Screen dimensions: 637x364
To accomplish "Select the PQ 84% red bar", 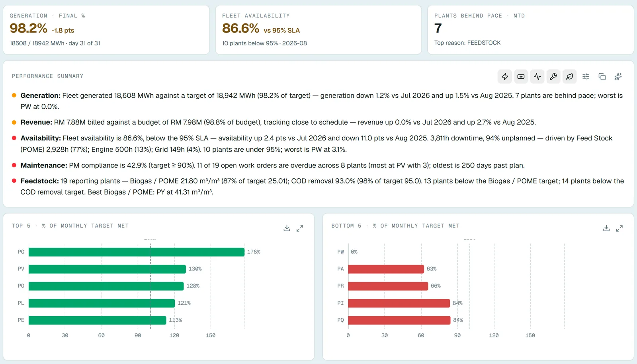I will 399,320.
